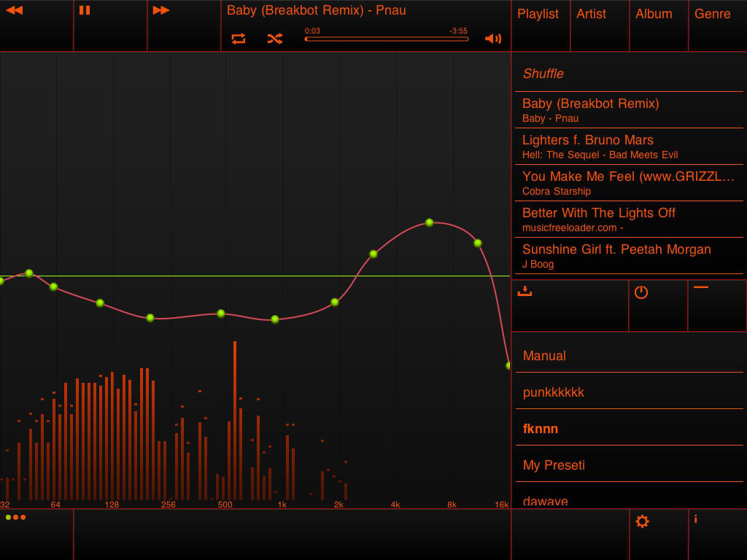Open settings with the gear icon
Screen dimensions: 747x560
click(642, 521)
